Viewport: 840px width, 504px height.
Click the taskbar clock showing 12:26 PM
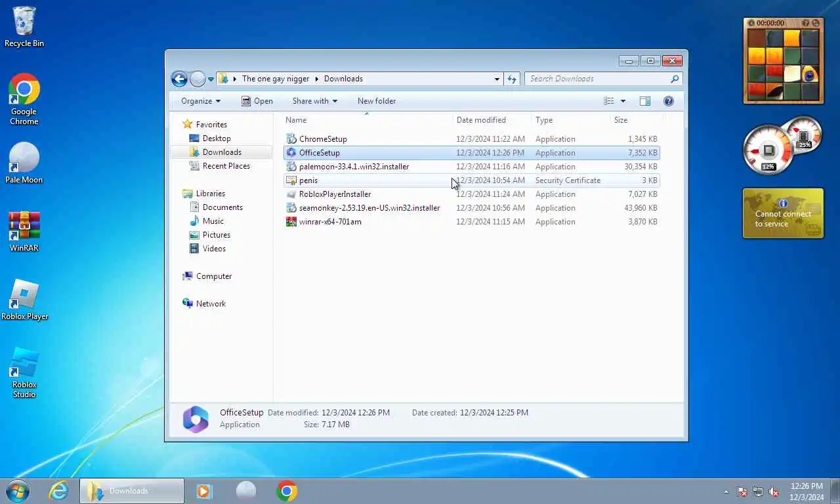(807, 492)
